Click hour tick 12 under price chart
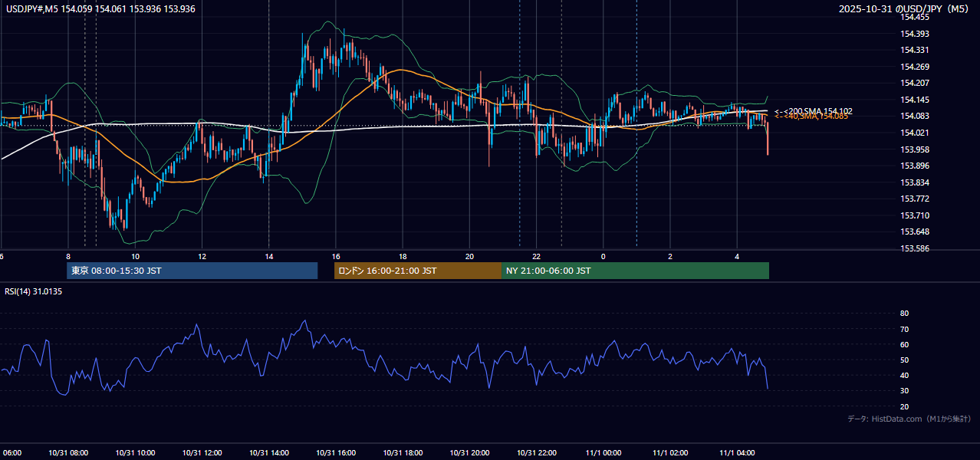The width and height of the screenshot is (980, 460). tap(202, 256)
